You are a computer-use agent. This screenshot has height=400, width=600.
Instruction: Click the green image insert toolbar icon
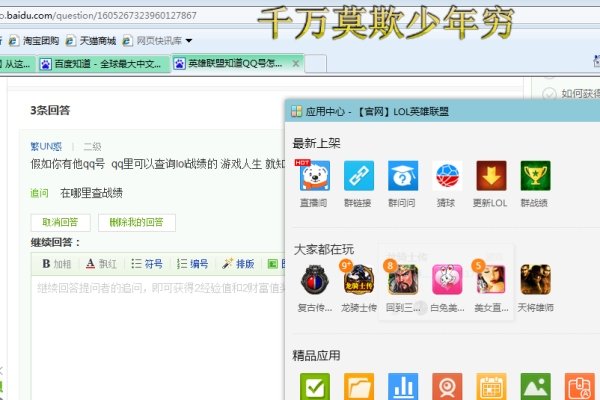[x=272, y=264]
